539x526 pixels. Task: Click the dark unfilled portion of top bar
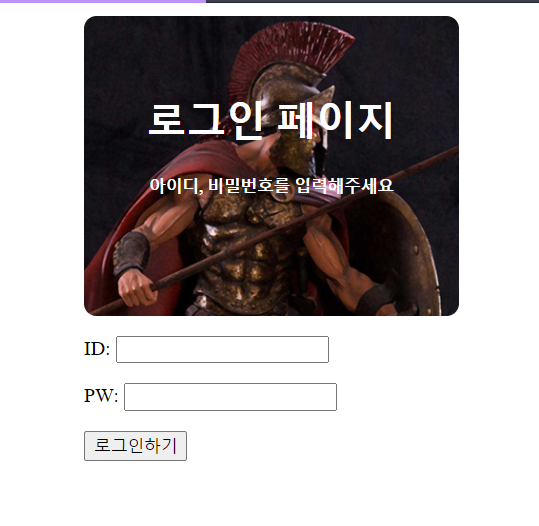click(372, 1)
